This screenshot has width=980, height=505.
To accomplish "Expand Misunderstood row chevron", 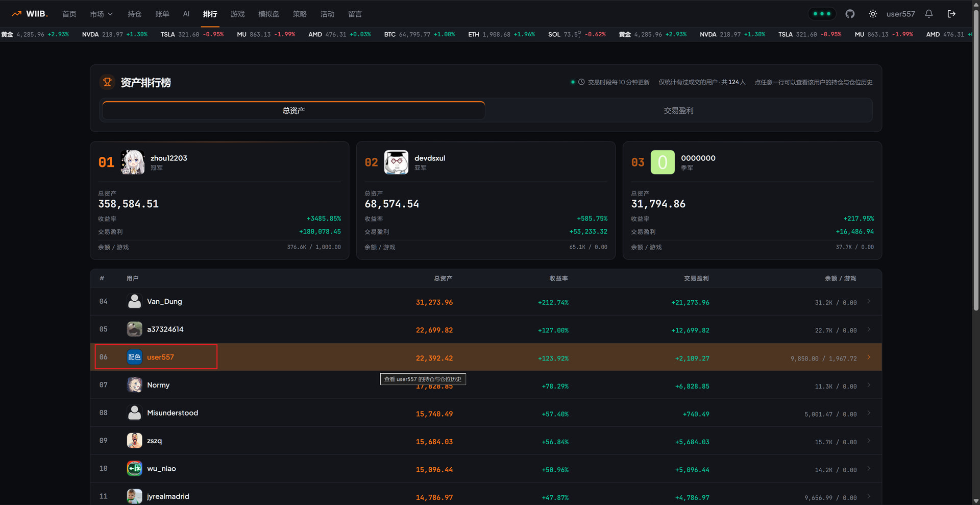I will [x=869, y=413].
